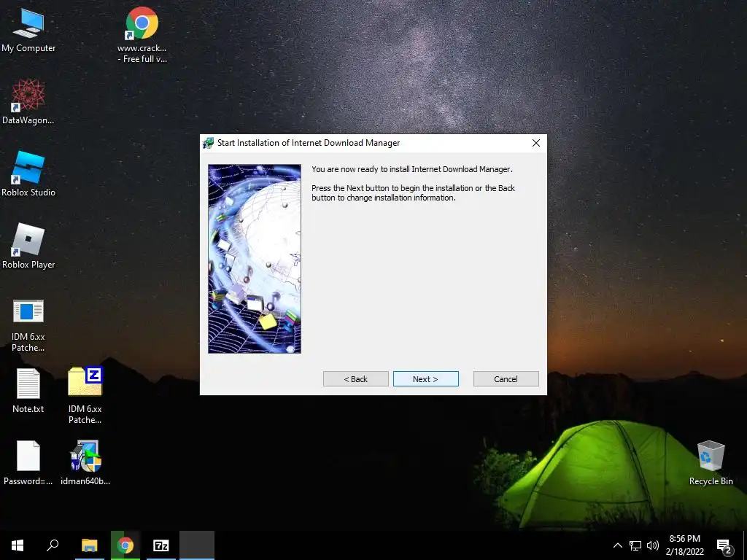The width and height of the screenshot is (747, 560).
Task: Select the Chrome crack website shortcut icon
Action: pyautogui.click(x=142, y=35)
